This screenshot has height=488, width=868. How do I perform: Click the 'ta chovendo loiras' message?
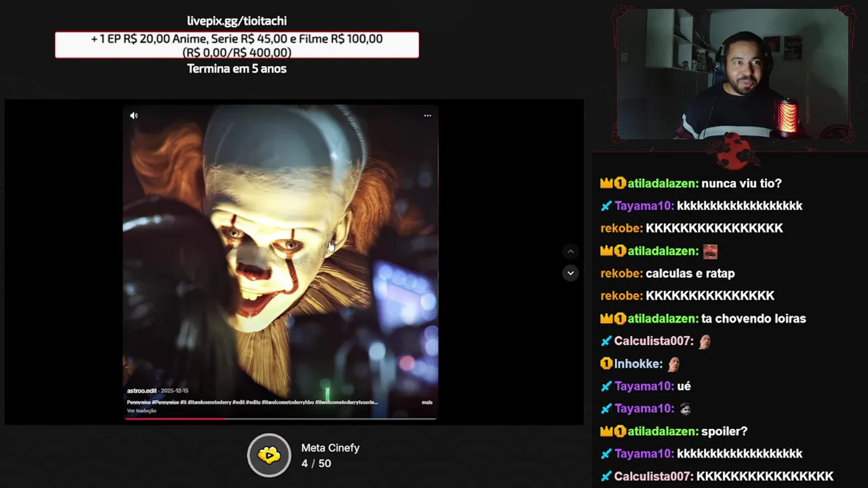(753, 319)
